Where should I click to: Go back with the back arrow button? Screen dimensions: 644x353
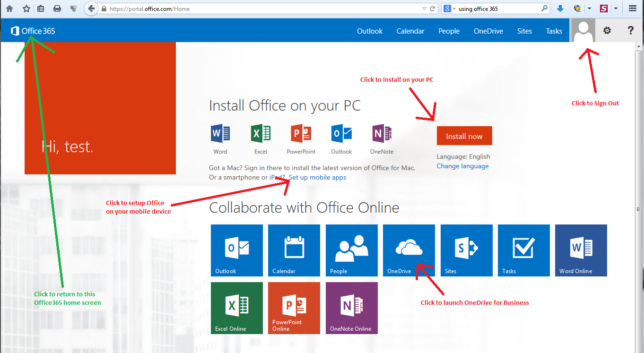(x=91, y=9)
